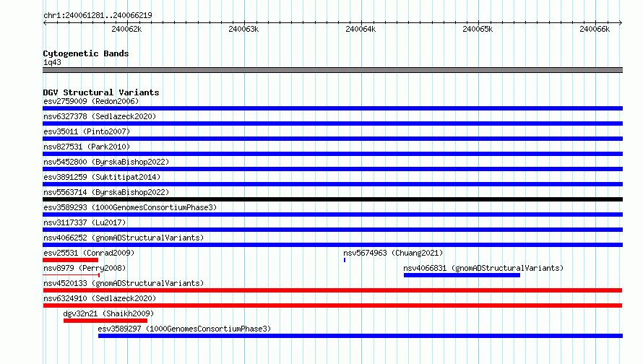This screenshot has width=643, height=364.
Task: Click the blue bar under esv3891259
Action: pos(332,184)
